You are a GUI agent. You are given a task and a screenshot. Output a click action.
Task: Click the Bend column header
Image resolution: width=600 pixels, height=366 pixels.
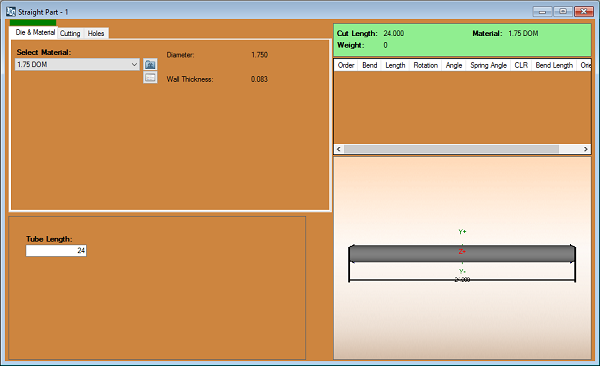tap(370, 65)
